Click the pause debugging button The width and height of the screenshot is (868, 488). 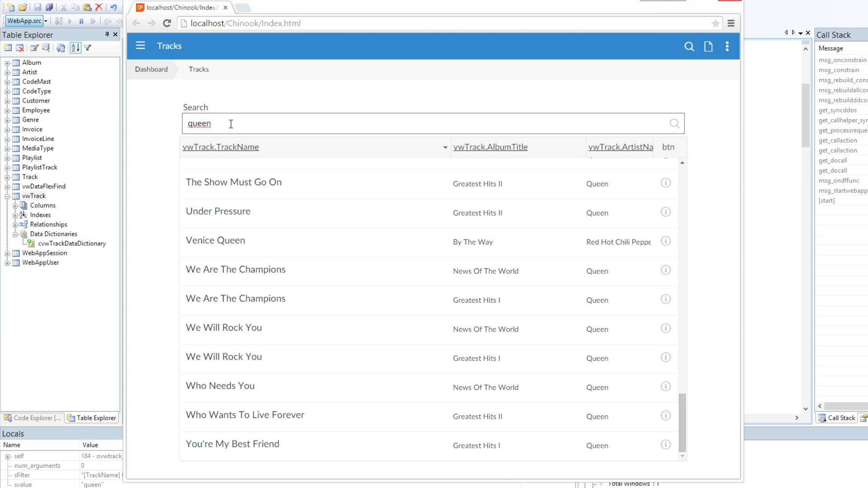(81, 21)
